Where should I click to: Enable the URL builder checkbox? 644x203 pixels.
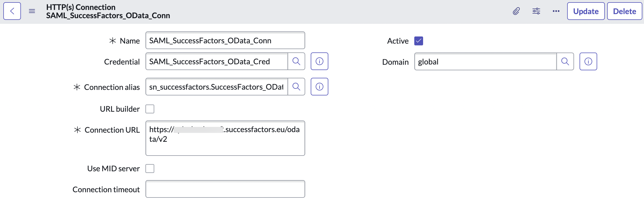tap(150, 109)
